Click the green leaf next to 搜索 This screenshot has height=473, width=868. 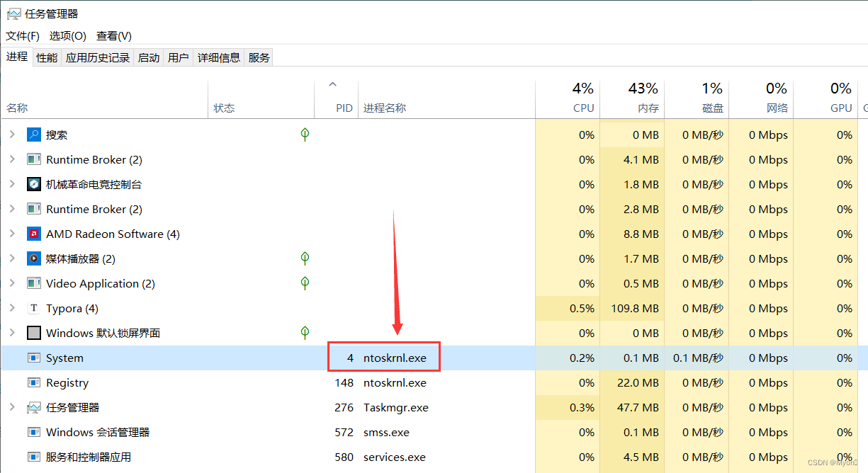pos(305,135)
